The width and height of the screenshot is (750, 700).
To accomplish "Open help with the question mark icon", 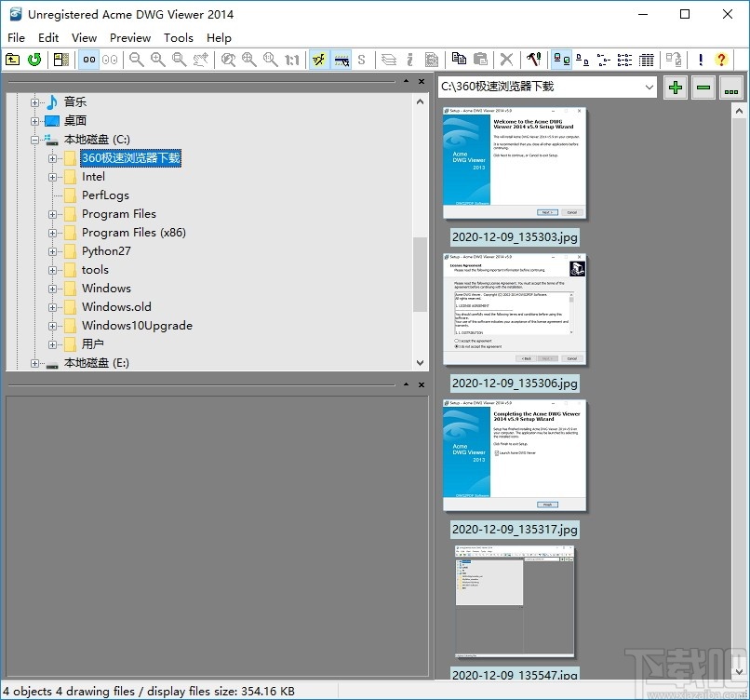I will [720, 59].
